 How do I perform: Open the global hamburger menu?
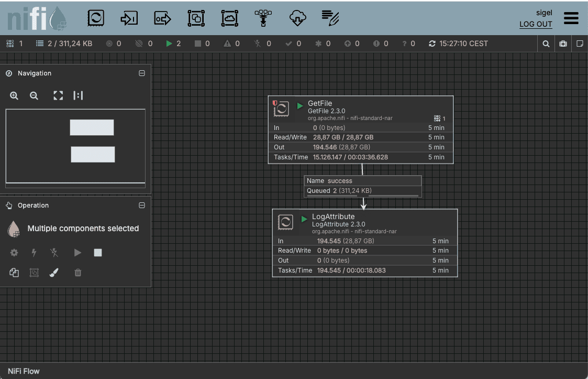coord(571,18)
